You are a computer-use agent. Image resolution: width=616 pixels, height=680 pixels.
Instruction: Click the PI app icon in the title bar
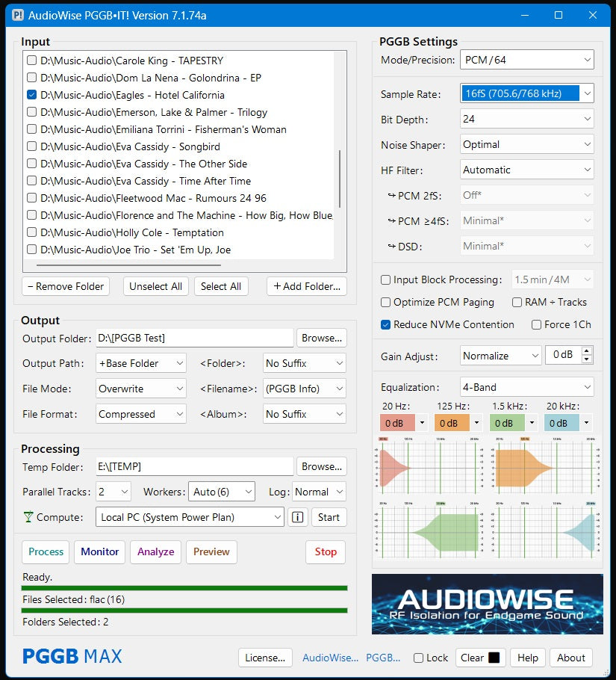pos(19,15)
